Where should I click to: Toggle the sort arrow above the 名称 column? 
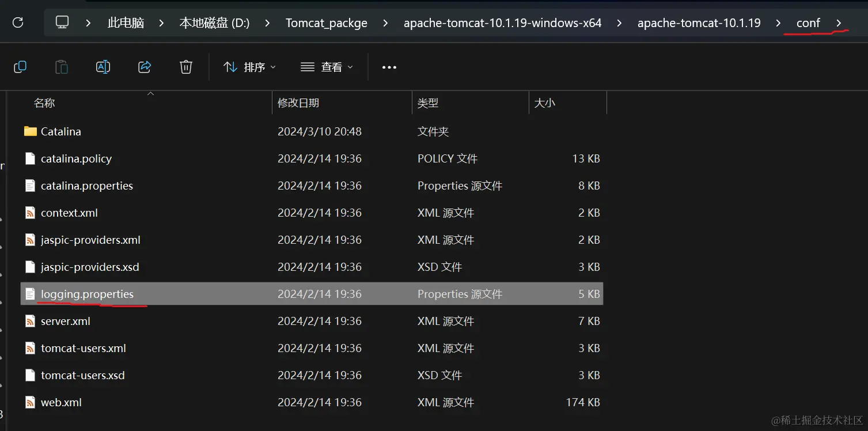[150, 92]
